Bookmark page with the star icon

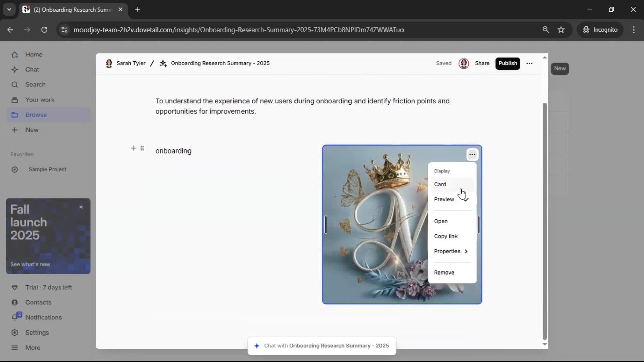[561, 30]
